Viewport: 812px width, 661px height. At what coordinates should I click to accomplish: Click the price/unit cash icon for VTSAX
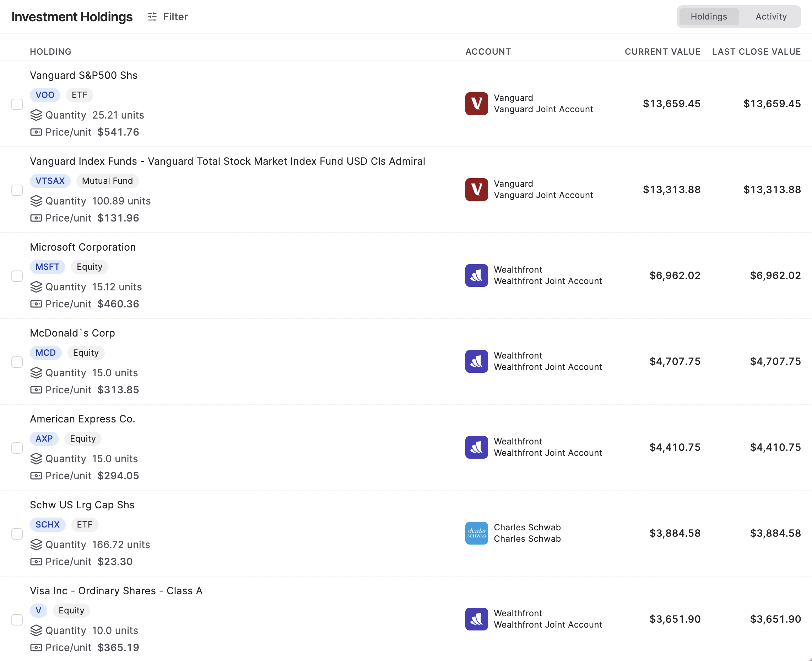click(36, 218)
